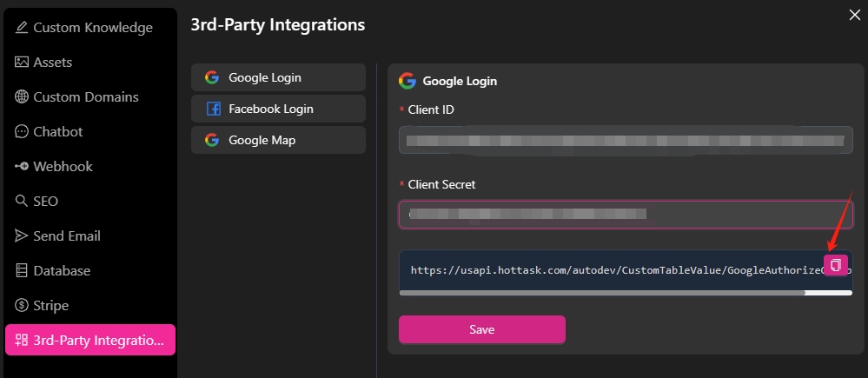Open SEO settings
The height and width of the screenshot is (378, 868).
(90, 201)
